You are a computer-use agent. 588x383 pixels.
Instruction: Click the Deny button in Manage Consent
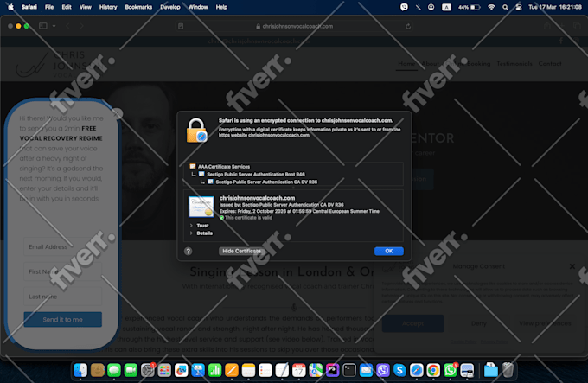[478, 323]
